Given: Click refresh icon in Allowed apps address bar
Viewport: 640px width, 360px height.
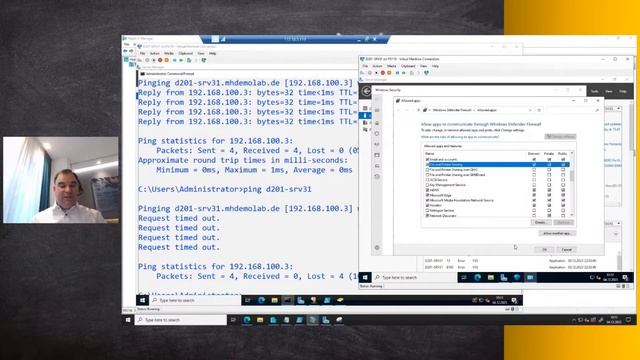Looking at the screenshot, I should (x=539, y=110).
